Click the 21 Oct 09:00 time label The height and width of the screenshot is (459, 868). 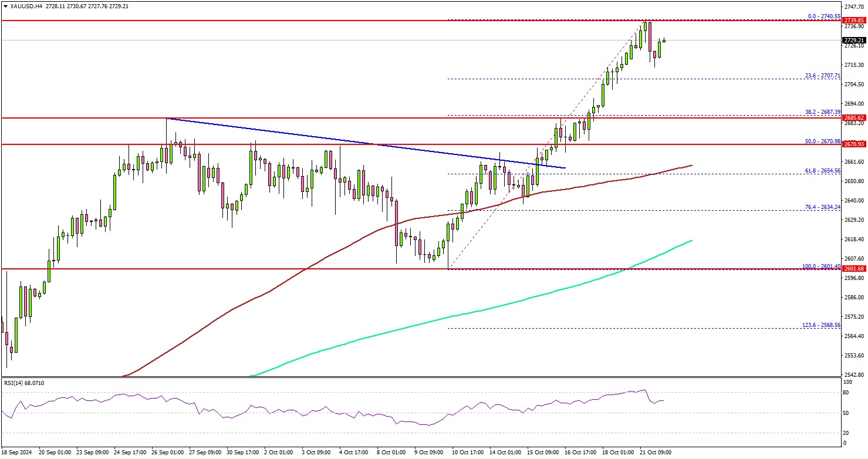coord(656,453)
